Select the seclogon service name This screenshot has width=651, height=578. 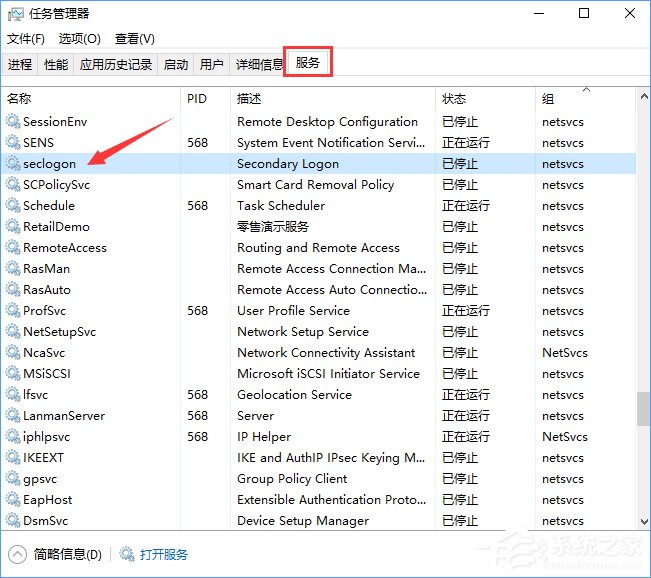click(49, 164)
